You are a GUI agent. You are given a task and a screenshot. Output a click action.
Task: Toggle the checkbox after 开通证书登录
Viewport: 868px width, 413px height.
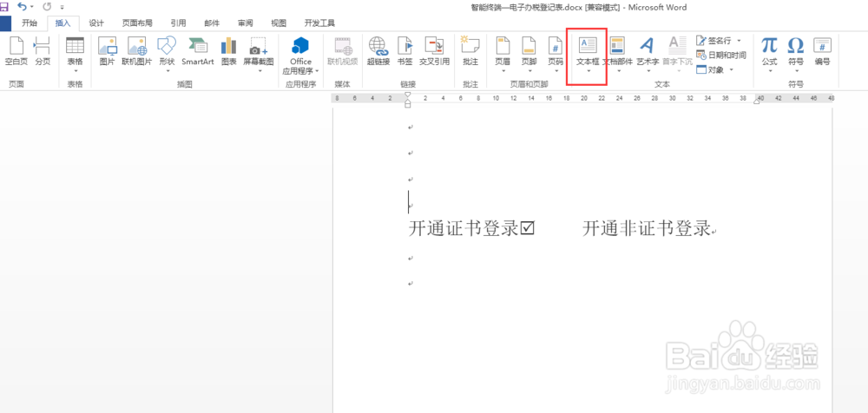[528, 228]
